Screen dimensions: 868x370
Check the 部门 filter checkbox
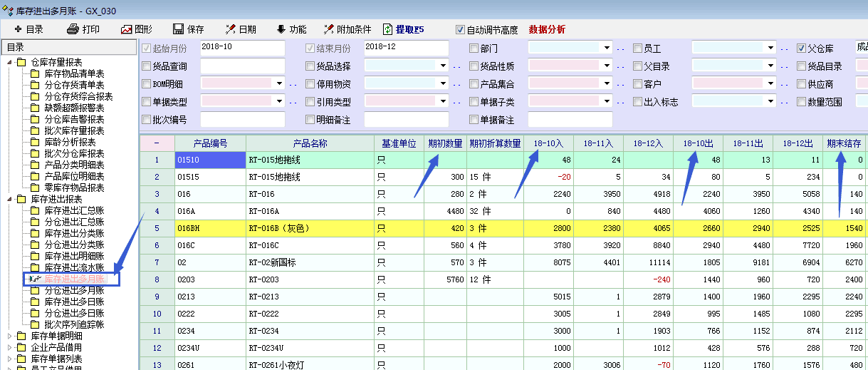click(474, 48)
